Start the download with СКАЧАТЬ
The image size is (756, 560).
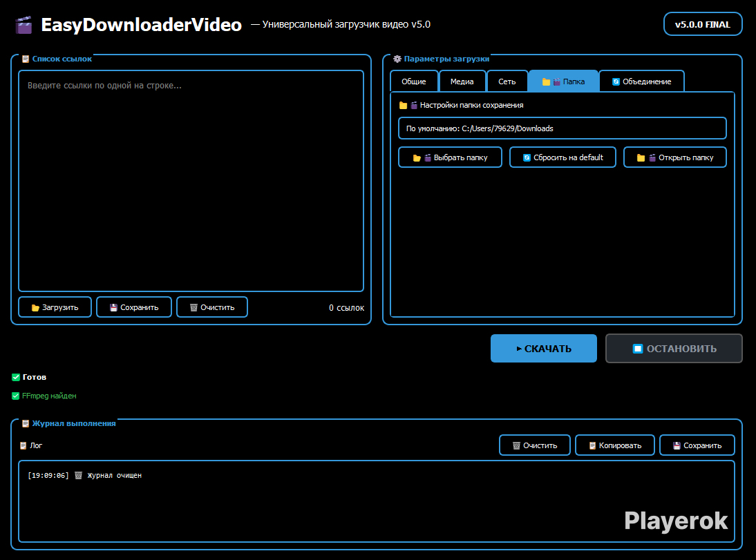(x=544, y=349)
